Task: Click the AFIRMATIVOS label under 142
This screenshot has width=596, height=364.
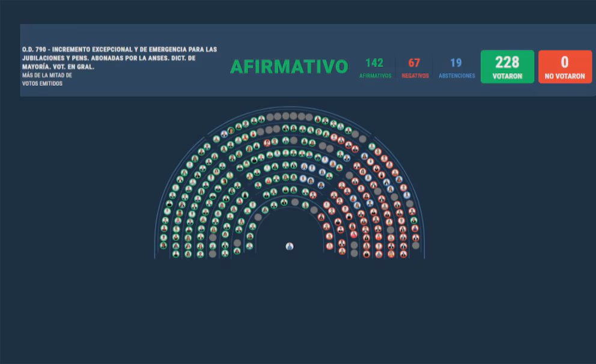Action: pyautogui.click(x=375, y=76)
